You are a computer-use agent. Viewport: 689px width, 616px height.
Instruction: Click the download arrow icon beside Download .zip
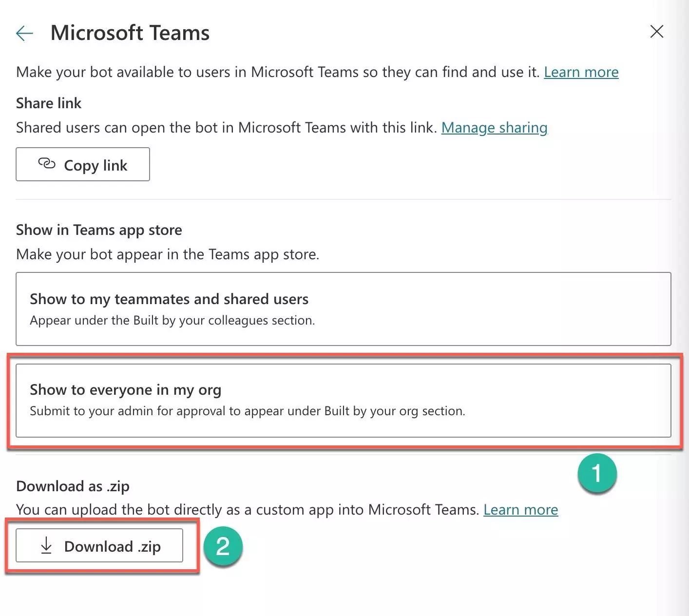click(x=46, y=545)
